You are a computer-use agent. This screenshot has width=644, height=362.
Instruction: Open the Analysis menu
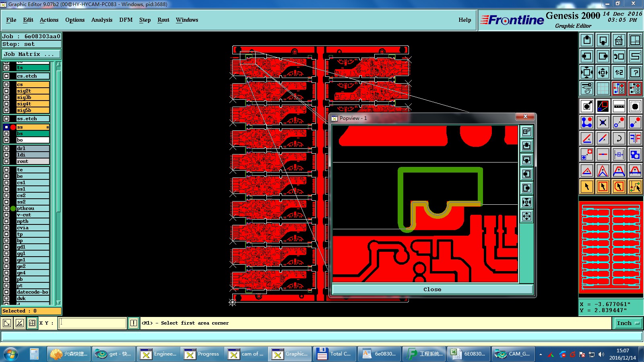click(102, 20)
